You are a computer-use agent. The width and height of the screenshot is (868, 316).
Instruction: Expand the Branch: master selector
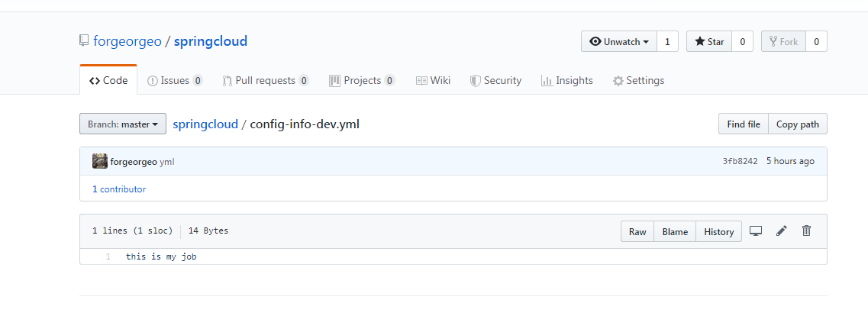click(x=123, y=124)
